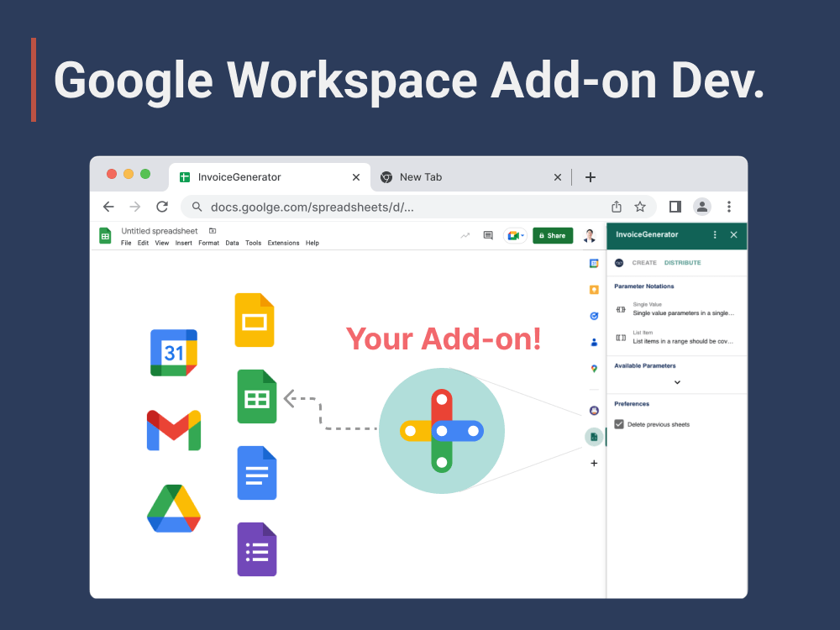Open the InvoiceGenerator three-dot overflow menu
Image resolution: width=840 pixels, height=630 pixels.
(715, 235)
